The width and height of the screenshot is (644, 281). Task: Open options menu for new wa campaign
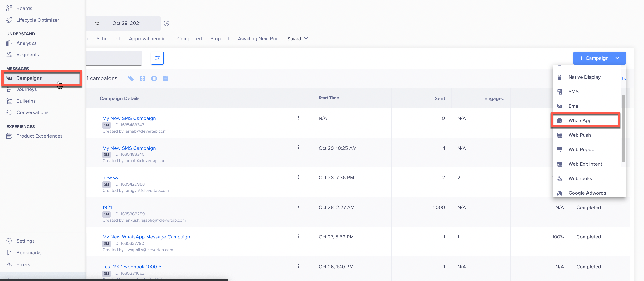point(298,177)
